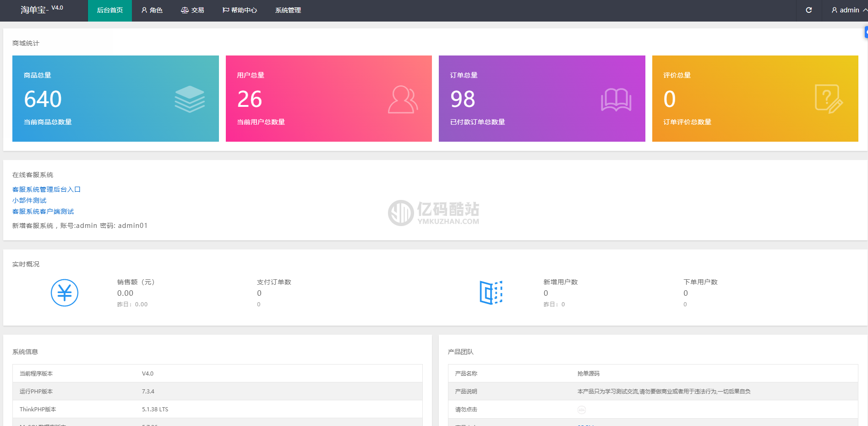
Task: Click the blue door icon in 实时概况
Action: (491, 293)
